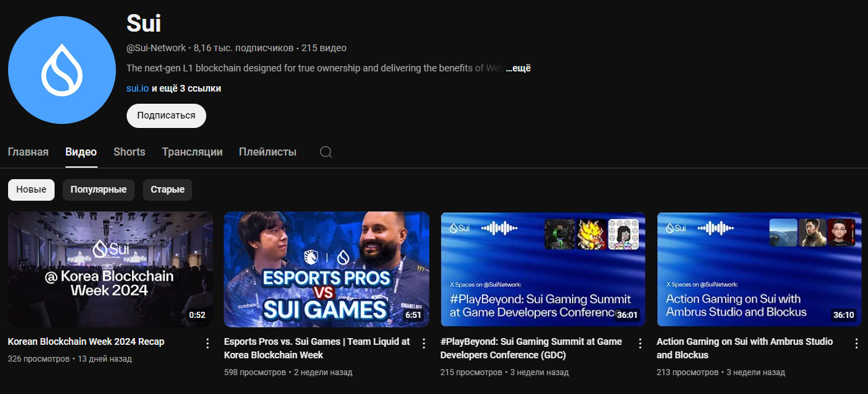Open options menu for Action Gaming on Sui video
This screenshot has height=394, width=868.
857,343
